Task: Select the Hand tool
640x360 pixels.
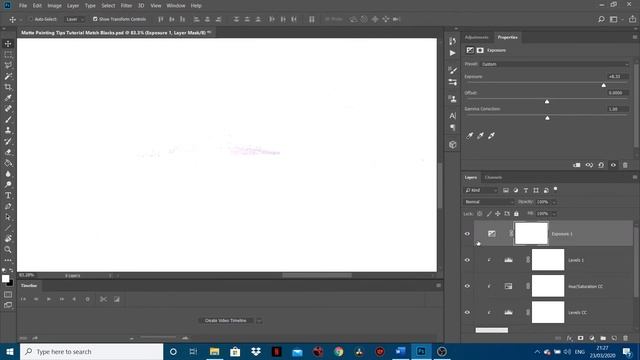Action: coord(8,238)
